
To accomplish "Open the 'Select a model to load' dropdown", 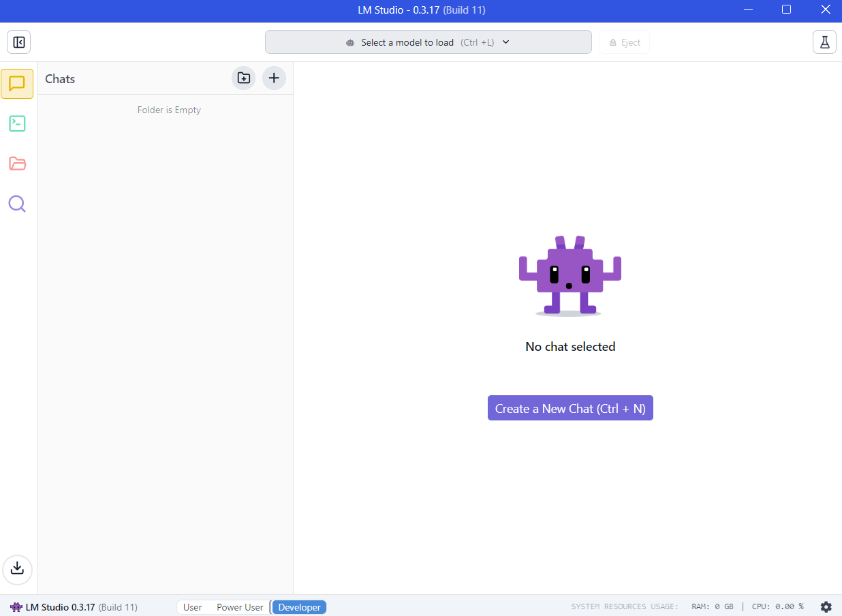I will (x=428, y=42).
